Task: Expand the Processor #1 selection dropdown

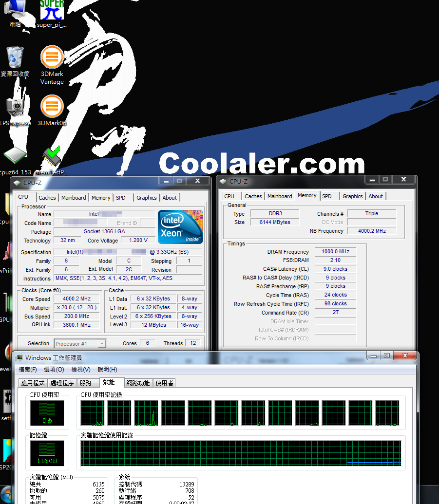Action: 102,344
